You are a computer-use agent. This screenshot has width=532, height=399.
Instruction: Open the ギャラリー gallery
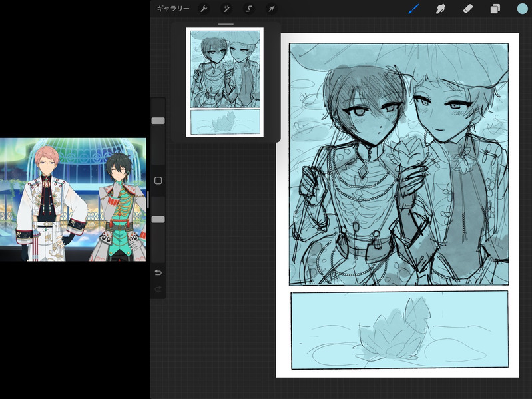pyautogui.click(x=173, y=9)
